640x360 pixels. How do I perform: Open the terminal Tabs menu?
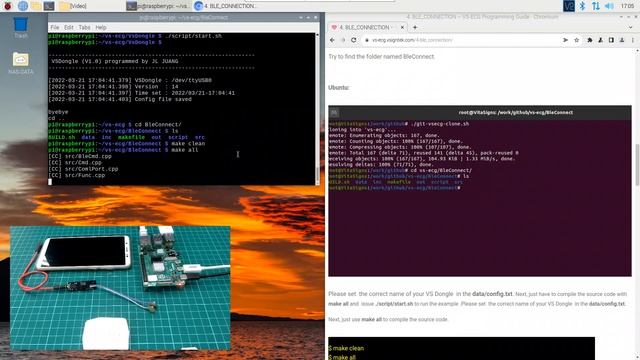84,27
